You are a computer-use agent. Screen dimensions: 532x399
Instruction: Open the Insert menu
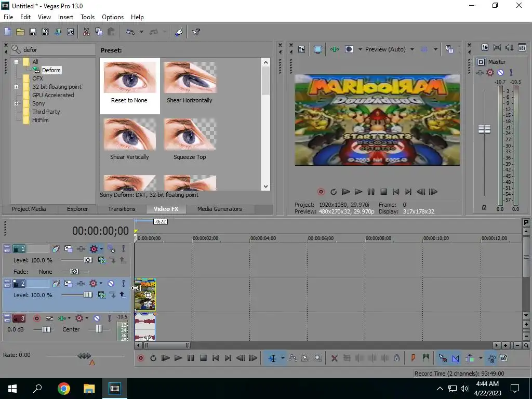point(65,17)
